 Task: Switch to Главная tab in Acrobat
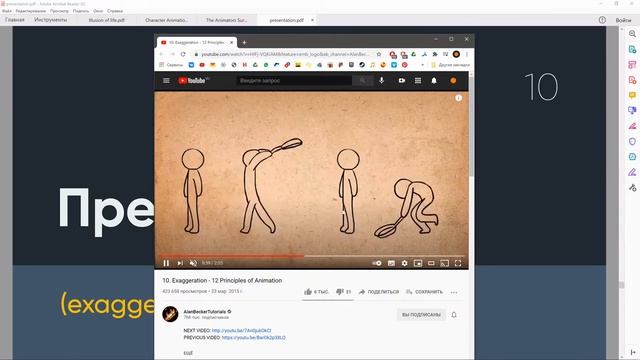(x=15, y=20)
